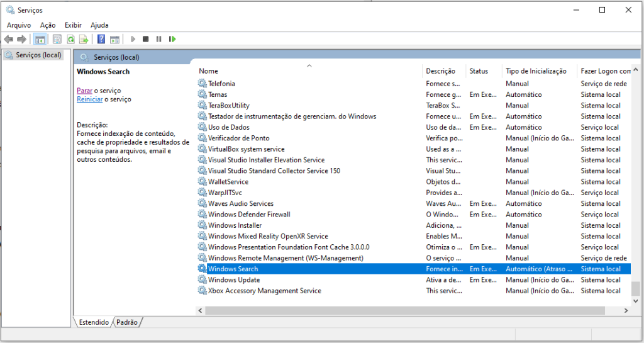This screenshot has height=343, width=644.
Task: Select Testador de instrumentação de gerenciam. service
Action: [x=292, y=116]
